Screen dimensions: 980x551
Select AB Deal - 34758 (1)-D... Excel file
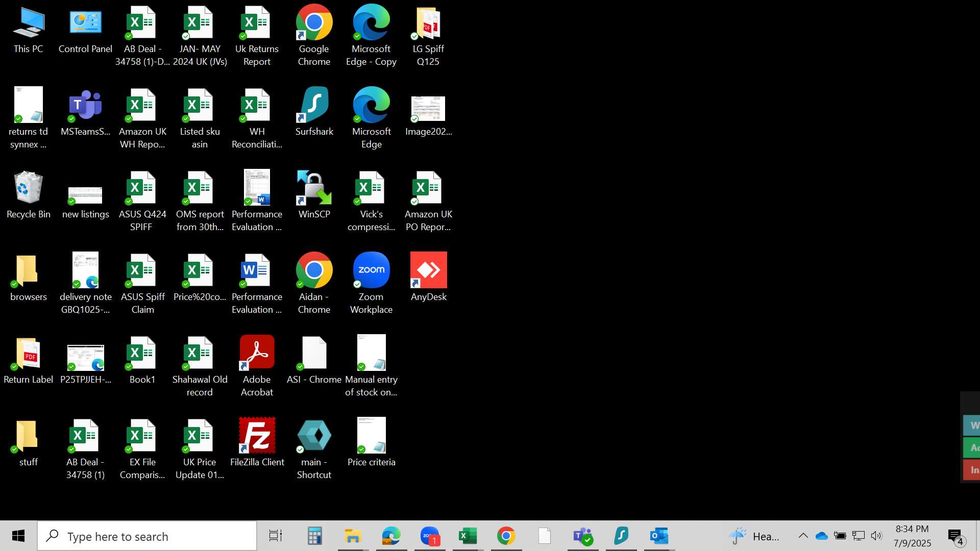point(142,37)
